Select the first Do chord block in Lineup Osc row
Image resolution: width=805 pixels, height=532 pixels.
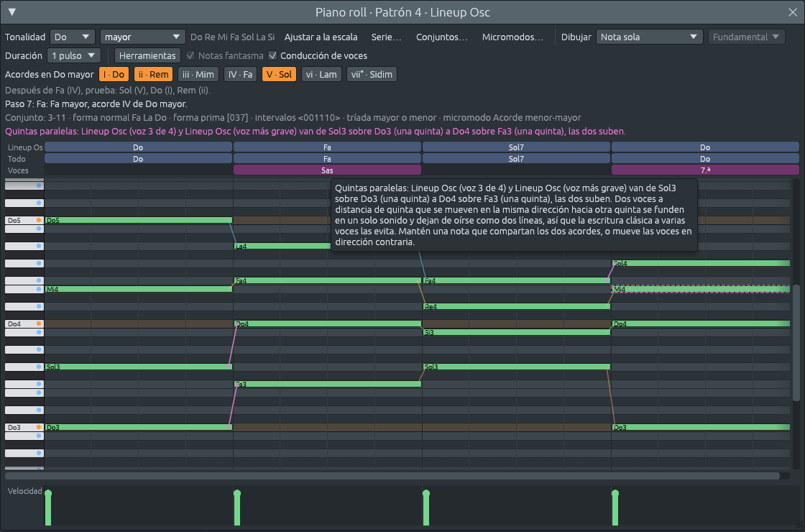[x=138, y=147]
